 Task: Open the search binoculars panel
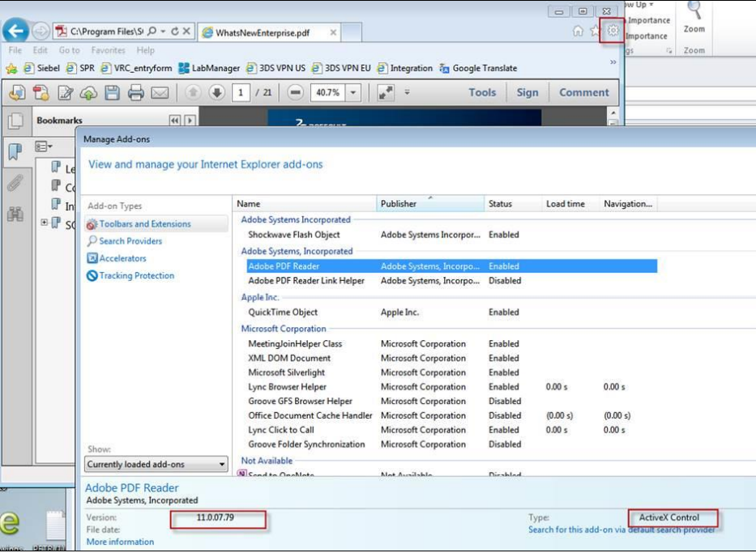point(15,214)
